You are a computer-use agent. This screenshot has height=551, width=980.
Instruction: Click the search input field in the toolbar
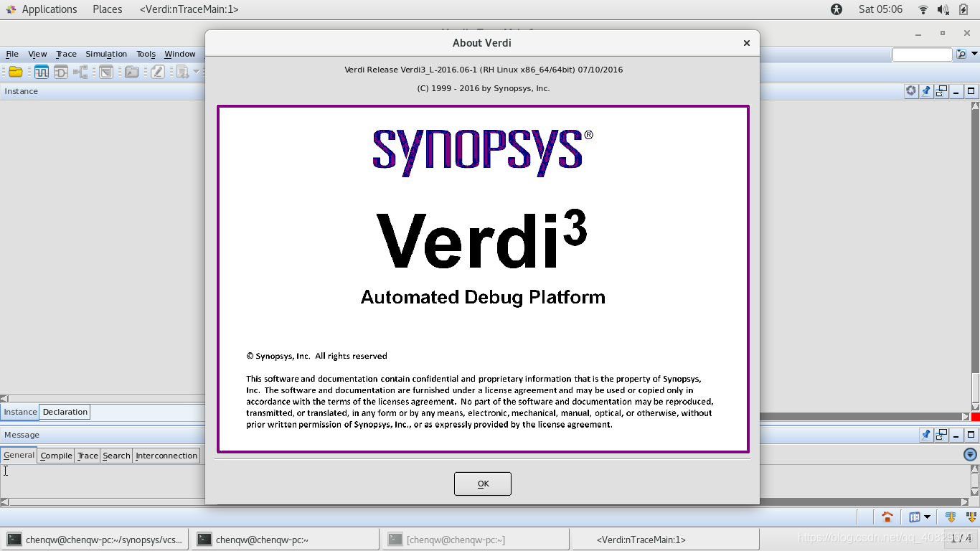[x=922, y=55]
